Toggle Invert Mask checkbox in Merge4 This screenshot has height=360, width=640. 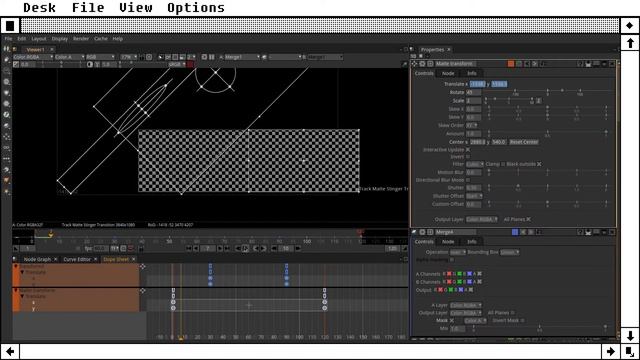[x=522, y=320]
